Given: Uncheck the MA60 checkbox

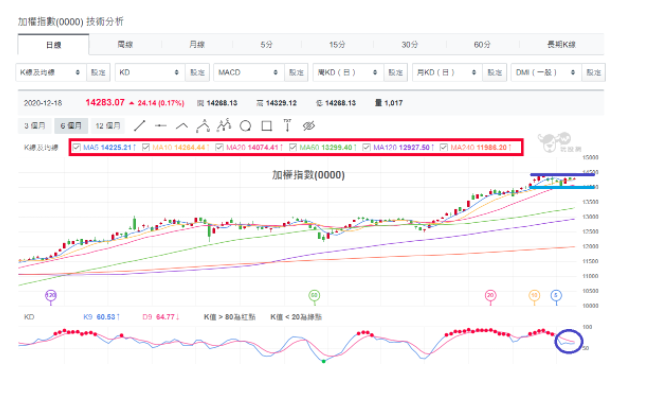Looking at the screenshot, I should click(293, 147).
